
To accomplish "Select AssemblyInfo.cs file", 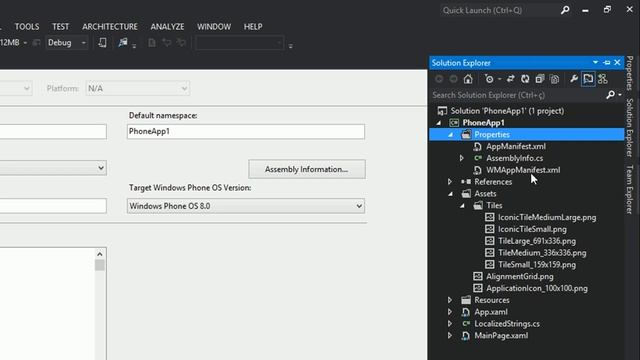I will click(514, 158).
